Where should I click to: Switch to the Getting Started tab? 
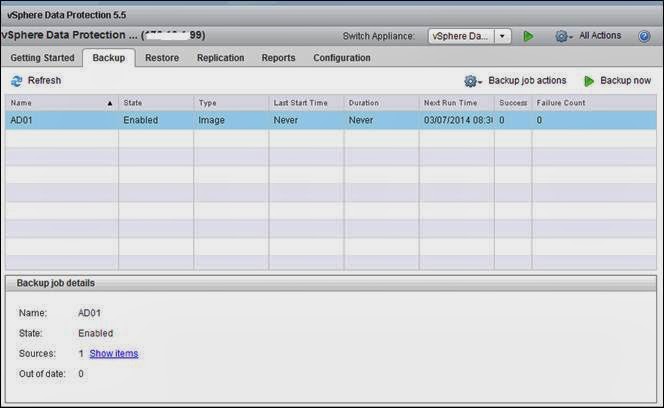pos(42,58)
